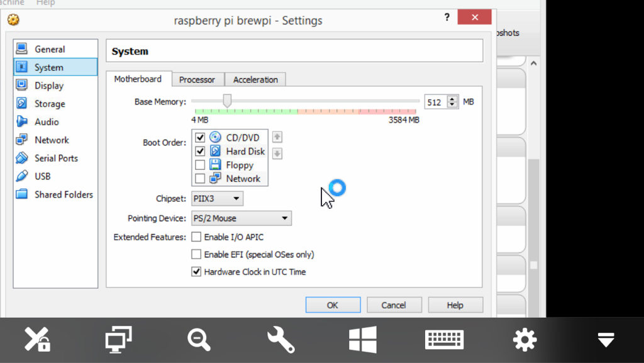
Task: Close the Settings dialog with red X
Action: pyautogui.click(x=474, y=17)
